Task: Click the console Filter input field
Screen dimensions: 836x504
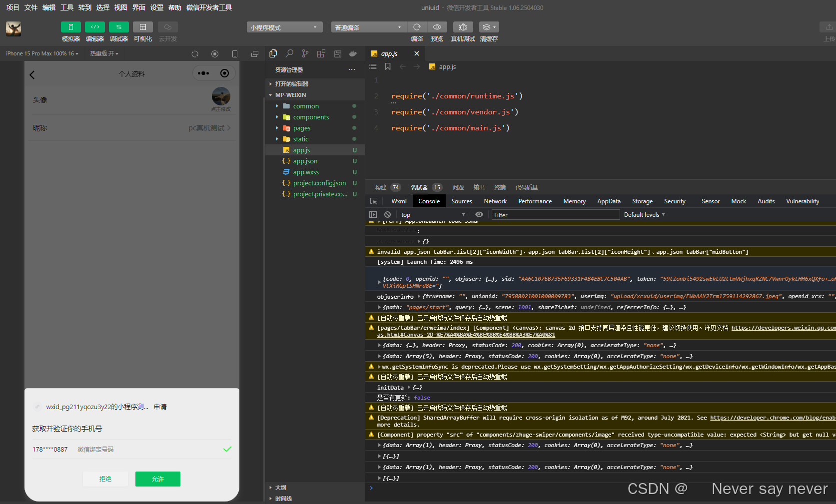Action: 556,215
